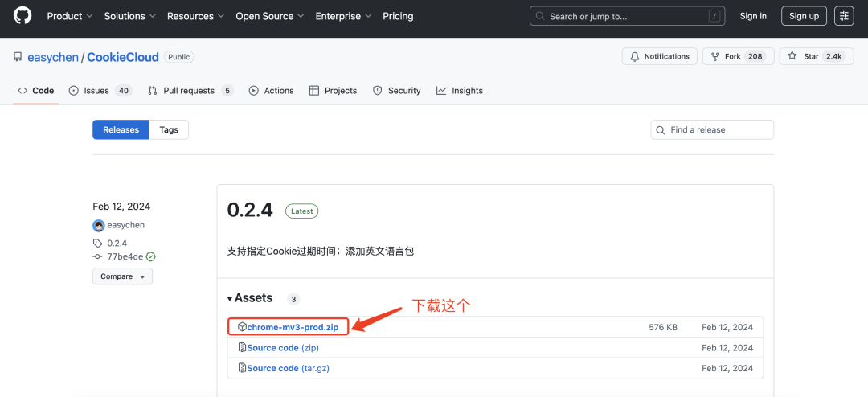Screen dimensions: 868x397
Task: Open the Insights tab
Action: click(460, 91)
